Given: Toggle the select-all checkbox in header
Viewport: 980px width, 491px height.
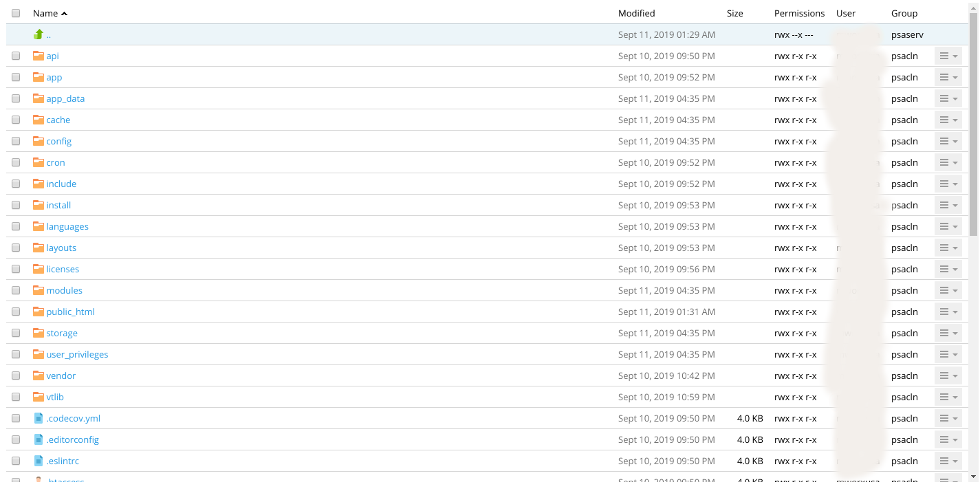Looking at the screenshot, I should click(x=16, y=13).
